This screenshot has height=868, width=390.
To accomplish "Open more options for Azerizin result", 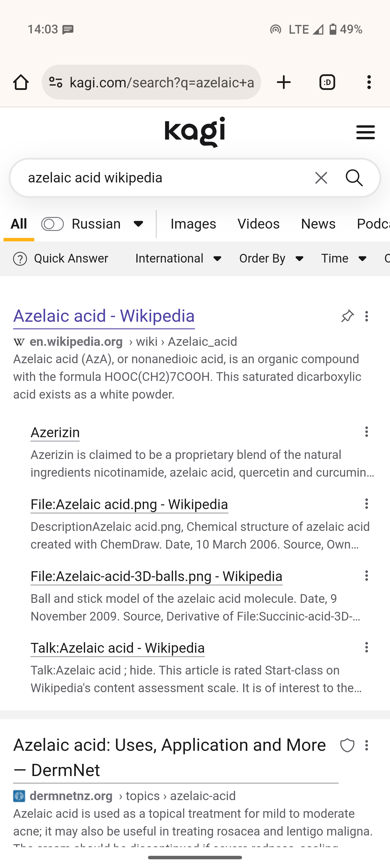I will 366,432.
